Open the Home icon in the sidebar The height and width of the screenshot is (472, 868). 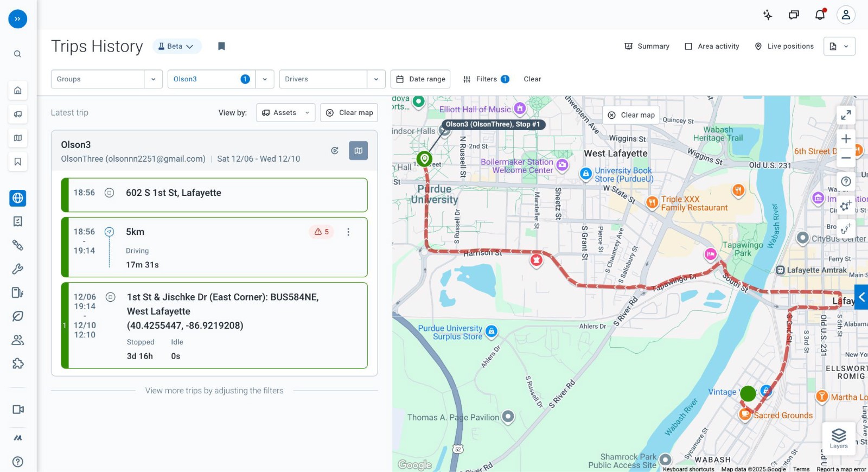click(18, 90)
